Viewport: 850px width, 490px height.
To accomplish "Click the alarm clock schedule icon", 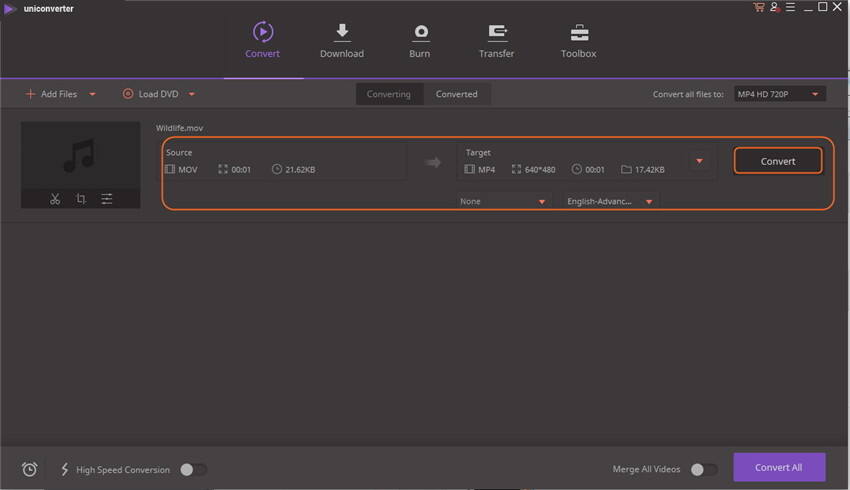I will [x=30, y=469].
